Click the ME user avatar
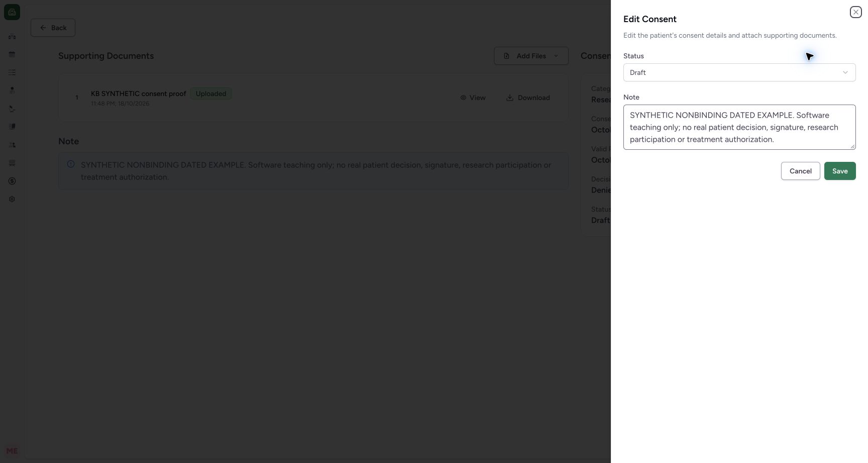Screen dimensions: 868x463 pyautogui.click(x=12, y=451)
